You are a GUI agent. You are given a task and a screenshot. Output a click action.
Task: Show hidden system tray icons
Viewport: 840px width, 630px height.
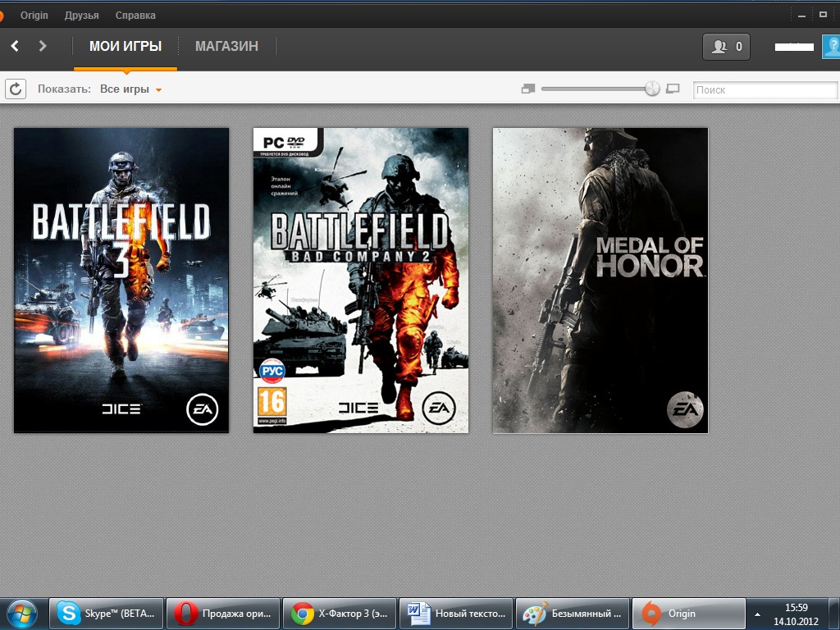[757, 614]
